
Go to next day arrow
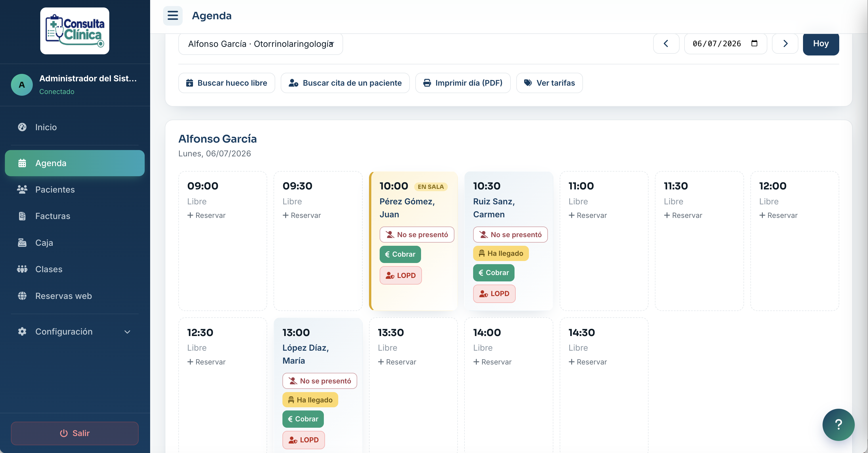pyautogui.click(x=785, y=43)
